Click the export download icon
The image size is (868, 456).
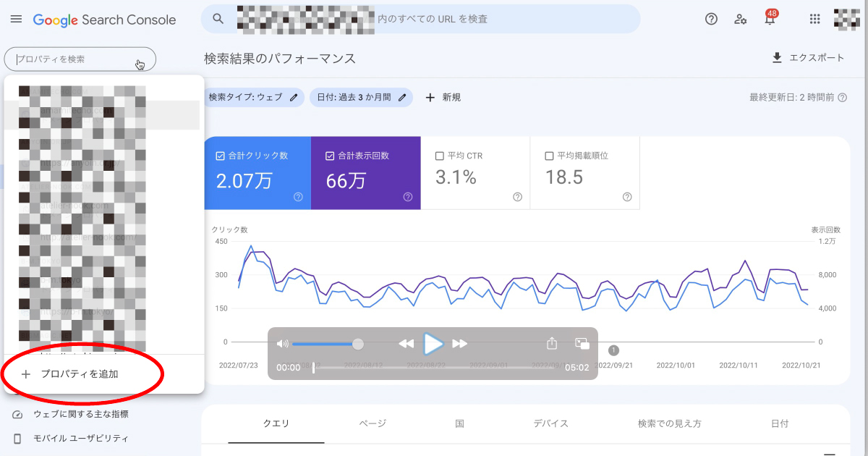(x=778, y=58)
